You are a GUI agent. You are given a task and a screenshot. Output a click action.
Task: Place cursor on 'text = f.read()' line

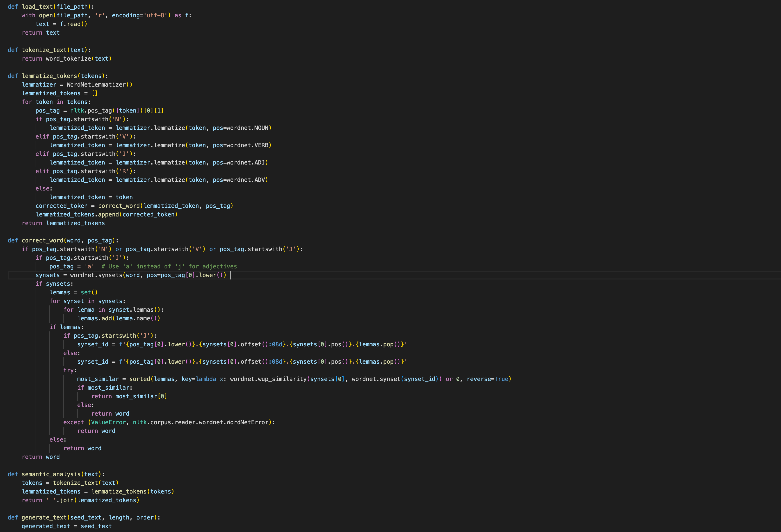pyautogui.click(x=62, y=24)
